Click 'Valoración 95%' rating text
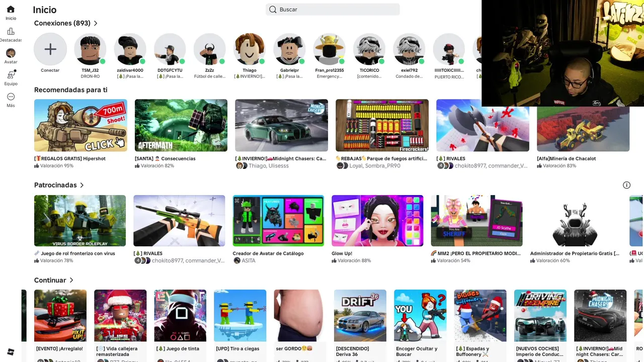Viewport: 644px width, 362px height. (56, 166)
